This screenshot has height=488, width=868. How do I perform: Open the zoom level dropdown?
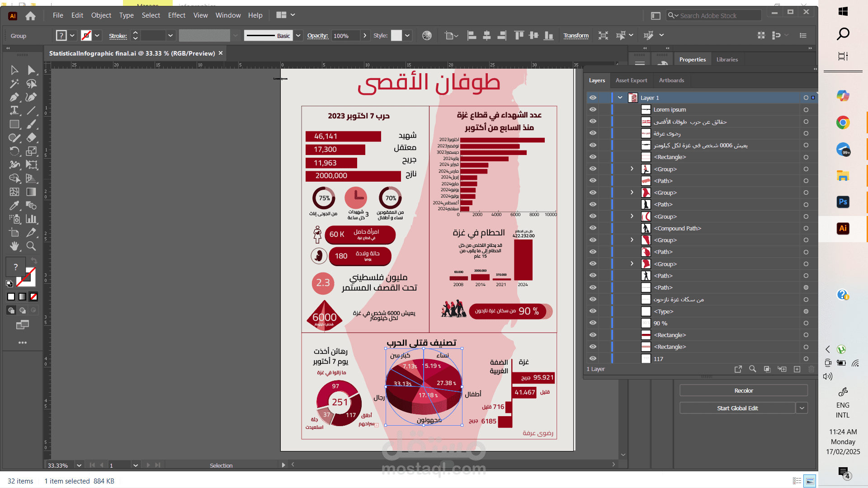79,465
